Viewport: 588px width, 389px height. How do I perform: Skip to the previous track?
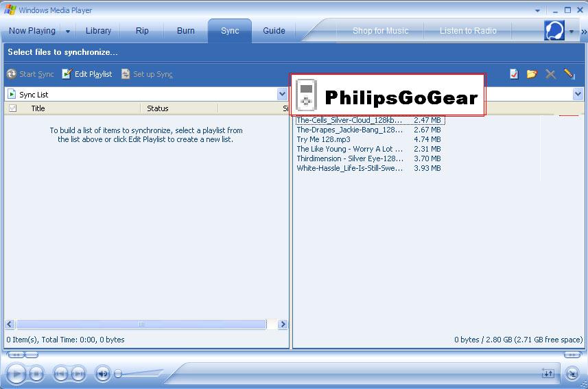(60, 374)
